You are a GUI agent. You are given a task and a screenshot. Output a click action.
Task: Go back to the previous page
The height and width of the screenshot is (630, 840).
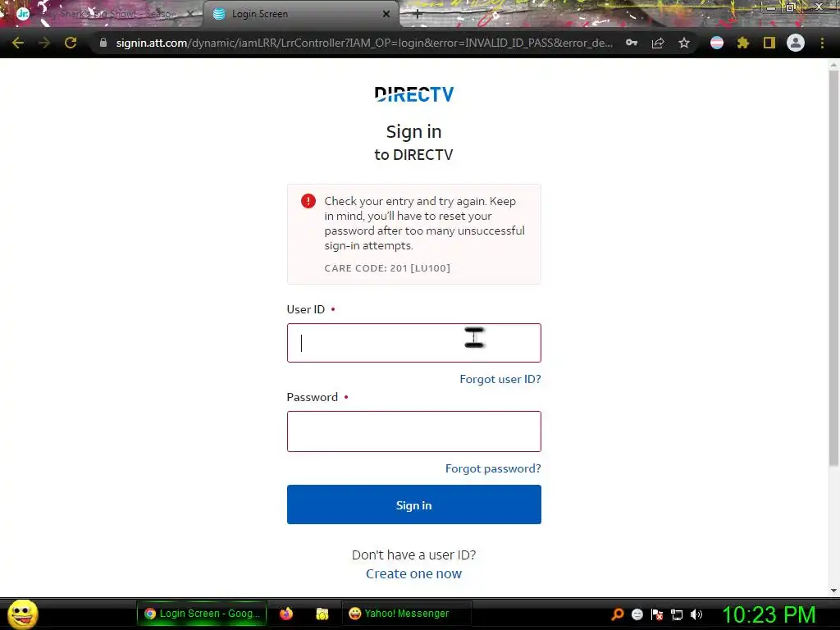point(18,43)
